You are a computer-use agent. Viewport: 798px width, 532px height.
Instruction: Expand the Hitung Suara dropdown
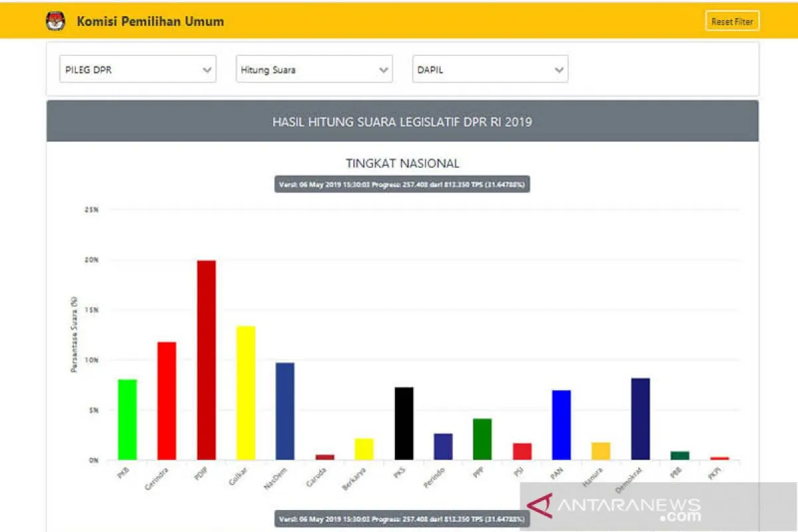[314, 69]
